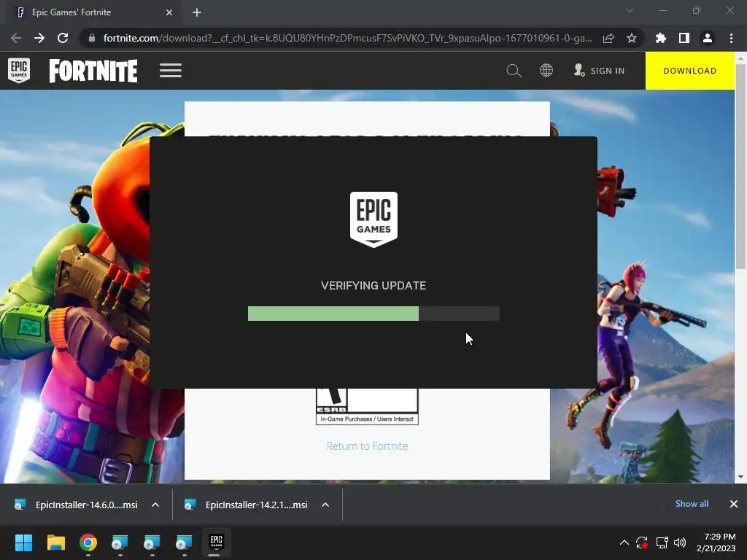The image size is (747, 560).
Task: Open the tab search dropdown arrow
Action: point(630,10)
